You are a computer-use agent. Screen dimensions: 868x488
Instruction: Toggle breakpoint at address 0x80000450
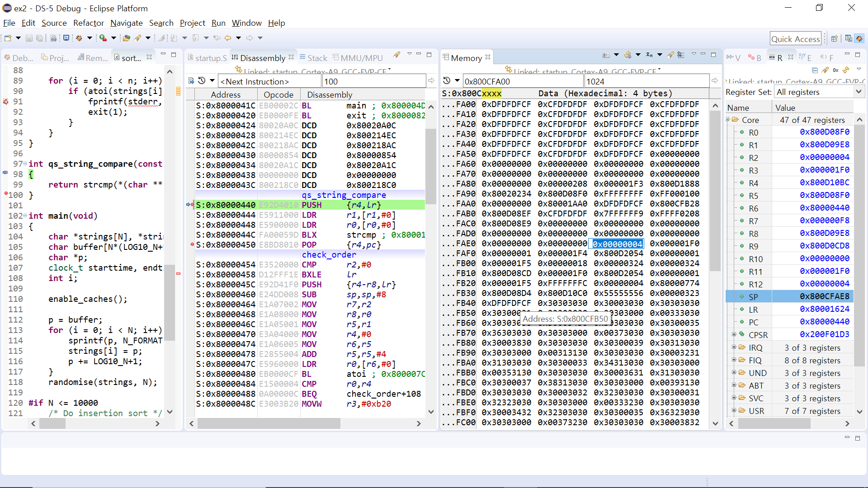coord(192,244)
